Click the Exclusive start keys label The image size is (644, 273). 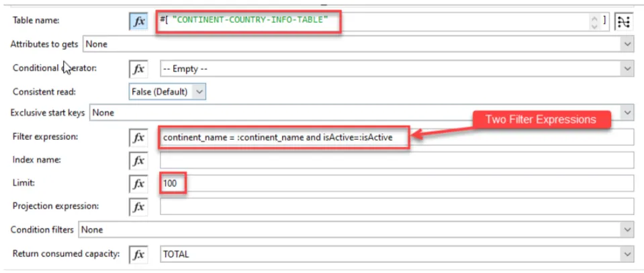click(x=47, y=113)
